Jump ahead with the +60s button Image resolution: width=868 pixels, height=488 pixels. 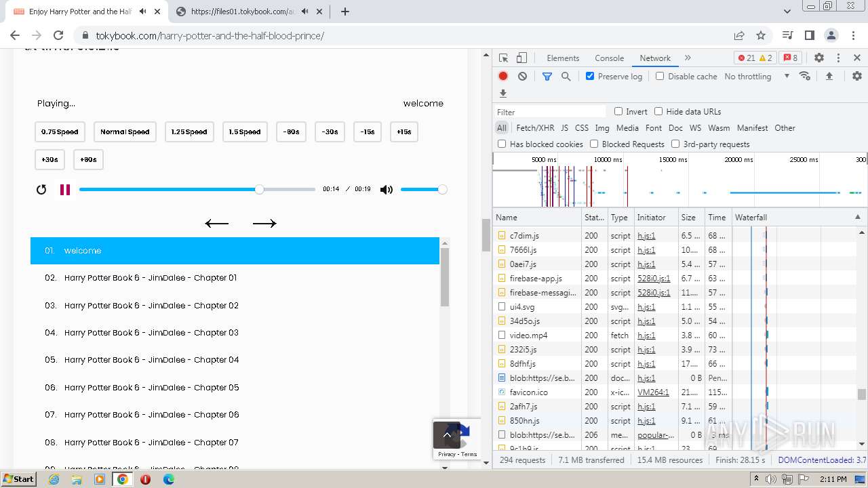[x=88, y=160]
